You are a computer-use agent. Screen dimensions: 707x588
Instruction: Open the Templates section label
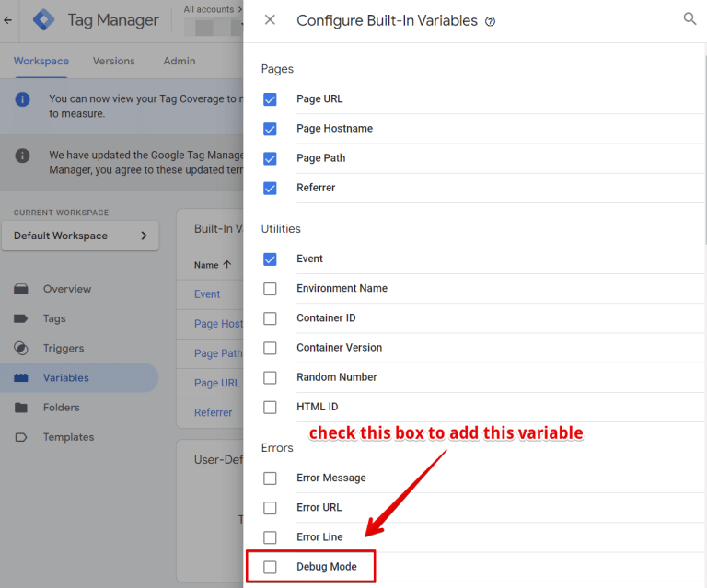point(68,437)
